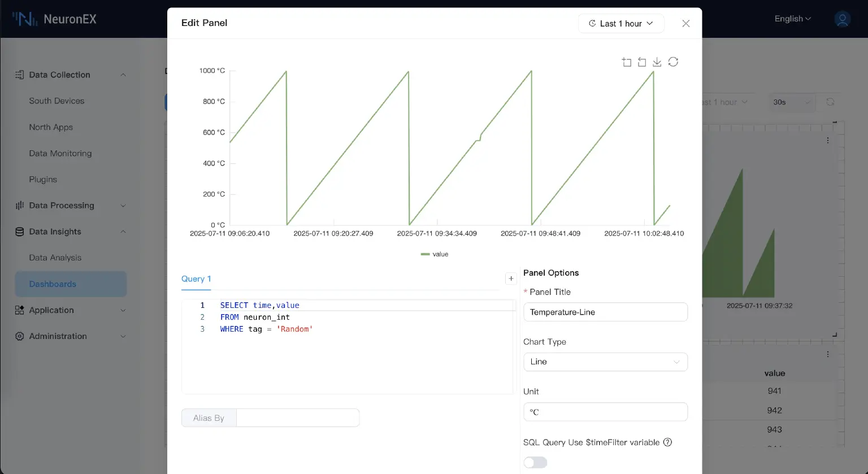
Task: Open South Devices page
Action: click(57, 101)
